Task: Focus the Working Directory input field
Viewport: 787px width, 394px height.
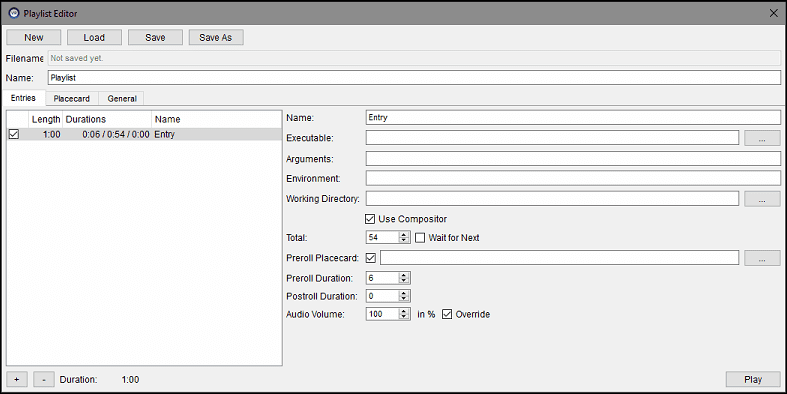Action: click(552, 198)
